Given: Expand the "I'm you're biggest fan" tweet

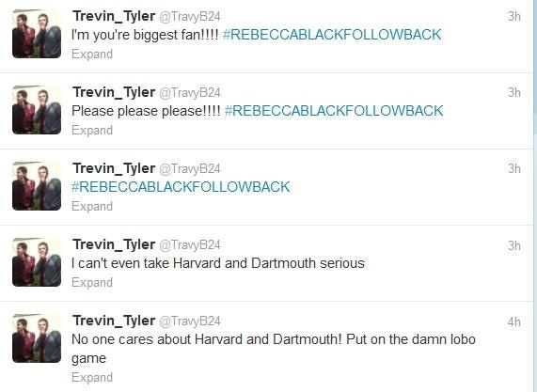Looking at the screenshot, I should tap(92, 55).
